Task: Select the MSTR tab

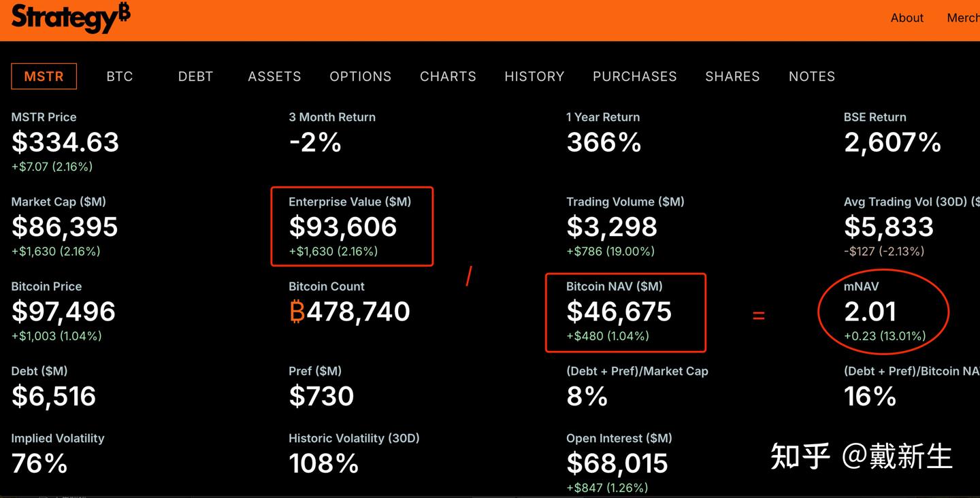Action: click(x=44, y=76)
